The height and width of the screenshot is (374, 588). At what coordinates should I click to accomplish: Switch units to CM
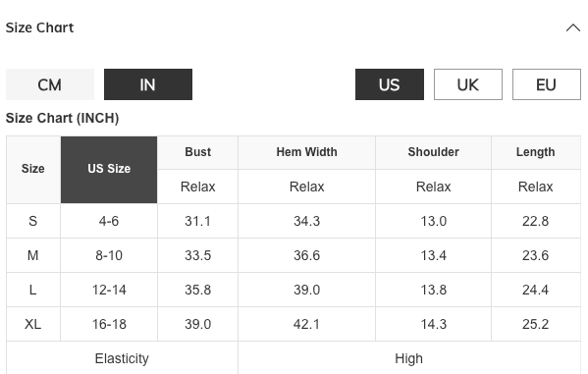click(50, 84)
